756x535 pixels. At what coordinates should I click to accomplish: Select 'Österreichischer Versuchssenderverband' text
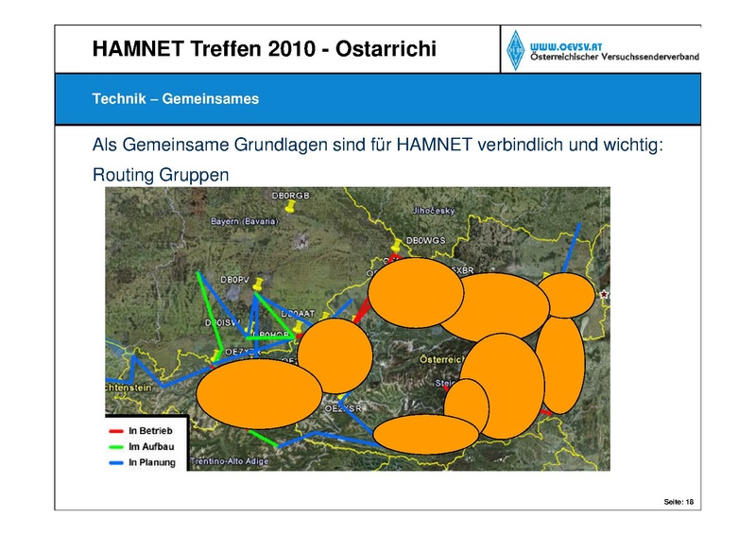615,57
